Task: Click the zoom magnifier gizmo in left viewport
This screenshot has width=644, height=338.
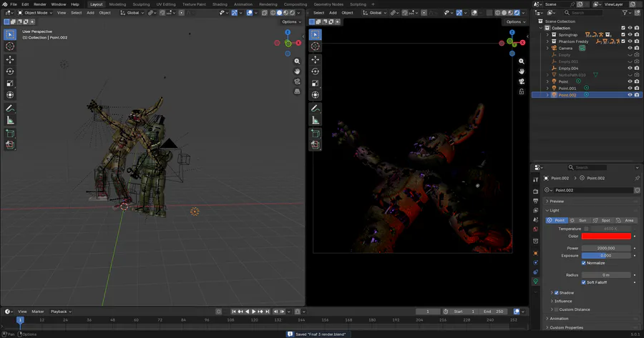Action: pos(297,61)
